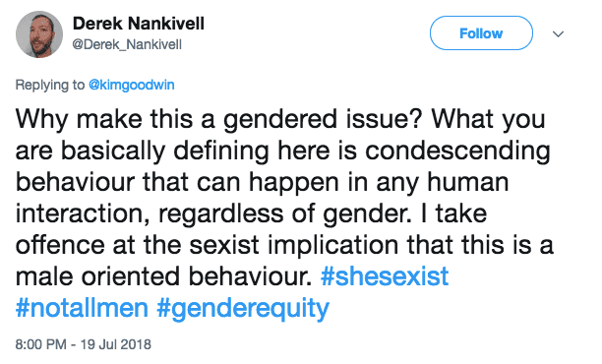Click the word 'offence' in the tweet

[60, 245]
